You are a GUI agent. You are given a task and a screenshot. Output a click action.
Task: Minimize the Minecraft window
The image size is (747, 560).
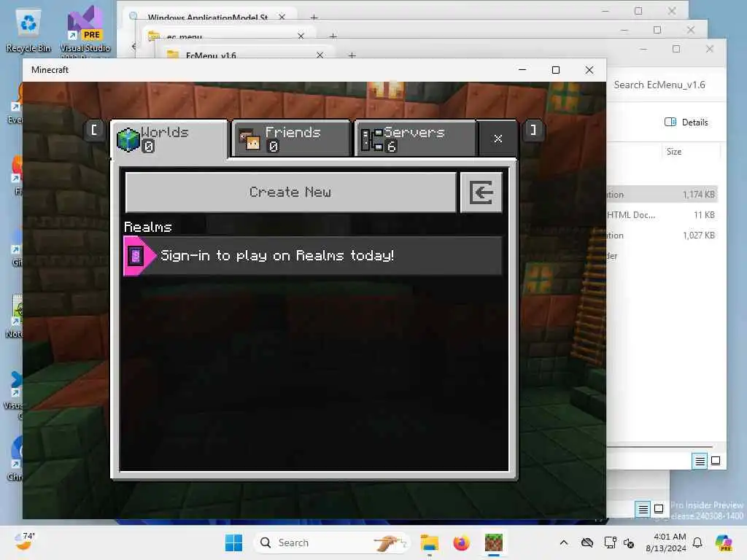coord(522,70)
